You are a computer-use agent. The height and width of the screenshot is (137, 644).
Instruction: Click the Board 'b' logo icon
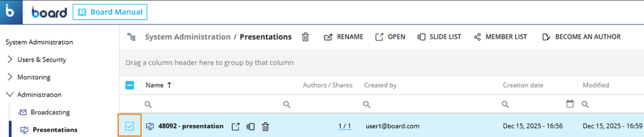coord(11,12)
